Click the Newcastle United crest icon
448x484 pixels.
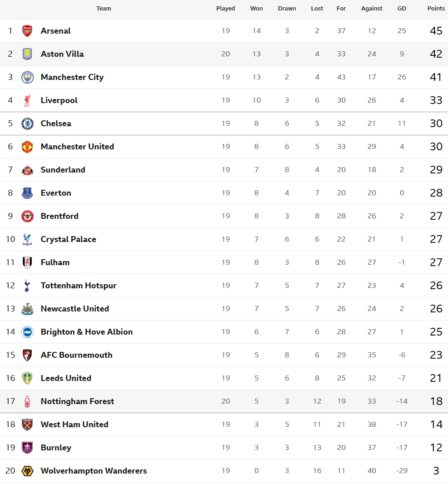27,309
